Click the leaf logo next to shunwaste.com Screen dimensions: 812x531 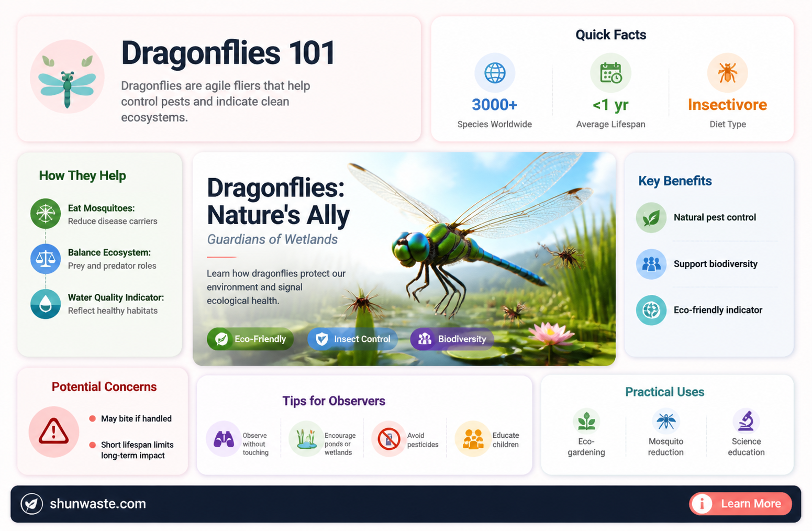pos(32,504)
